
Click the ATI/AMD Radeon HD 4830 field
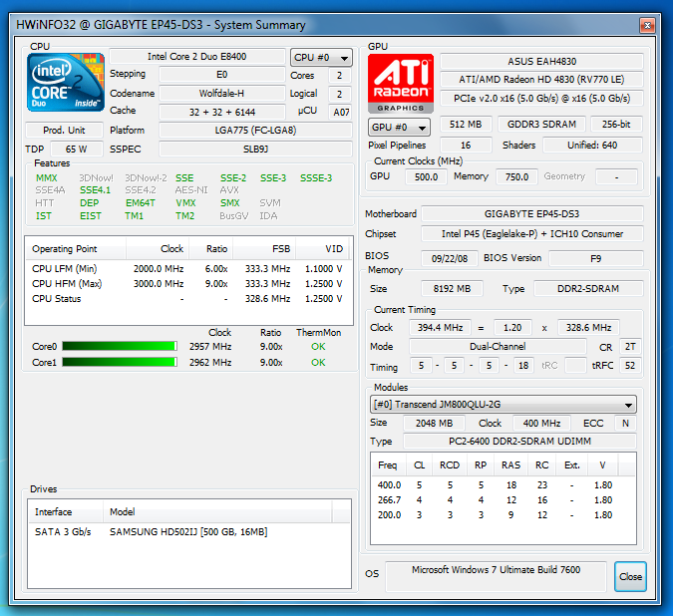[541, 80]
